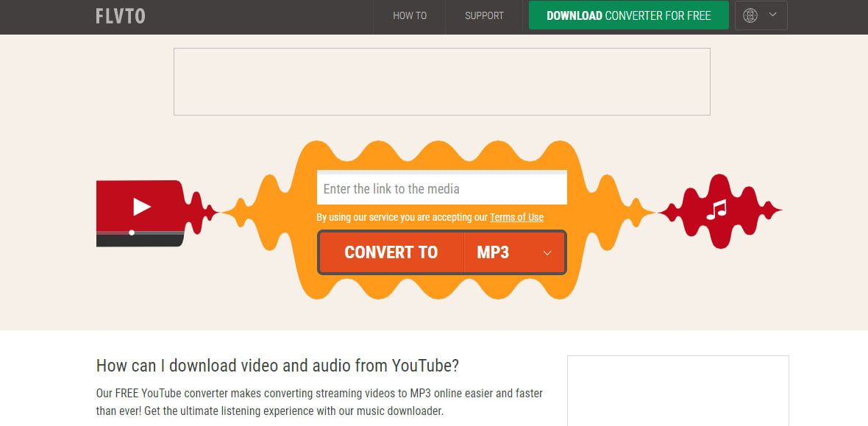Click the top banner ad box

pyautogui.click(x=442, y=82)
